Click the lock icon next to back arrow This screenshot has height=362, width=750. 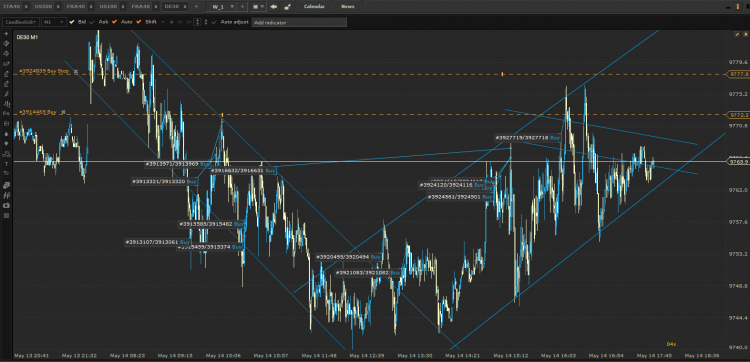click(x=287, y=7)
